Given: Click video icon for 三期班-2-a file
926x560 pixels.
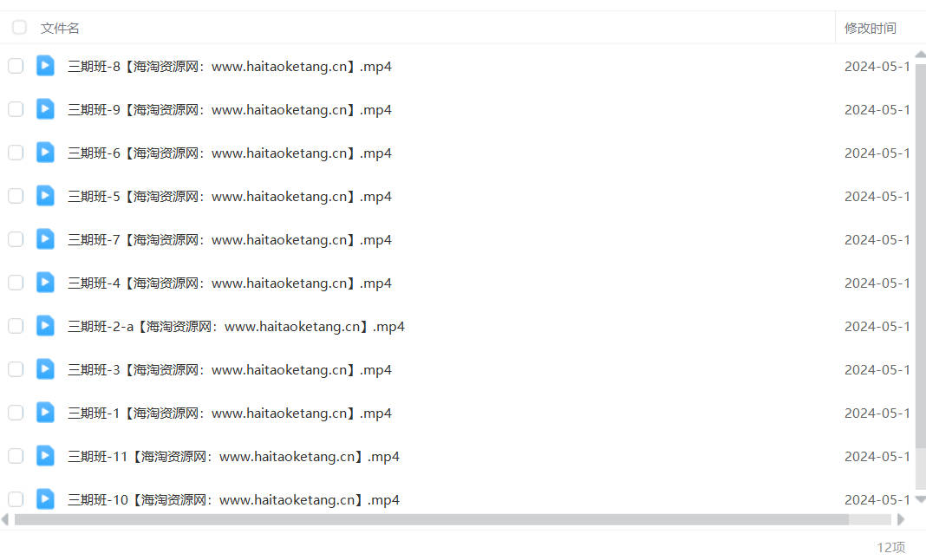Looking at the screenshot, I should point(45,325).
